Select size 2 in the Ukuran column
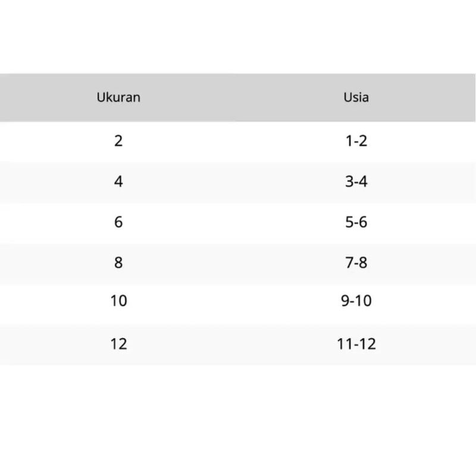This screenshot has width=476, height=476. (x=118, y=141)
